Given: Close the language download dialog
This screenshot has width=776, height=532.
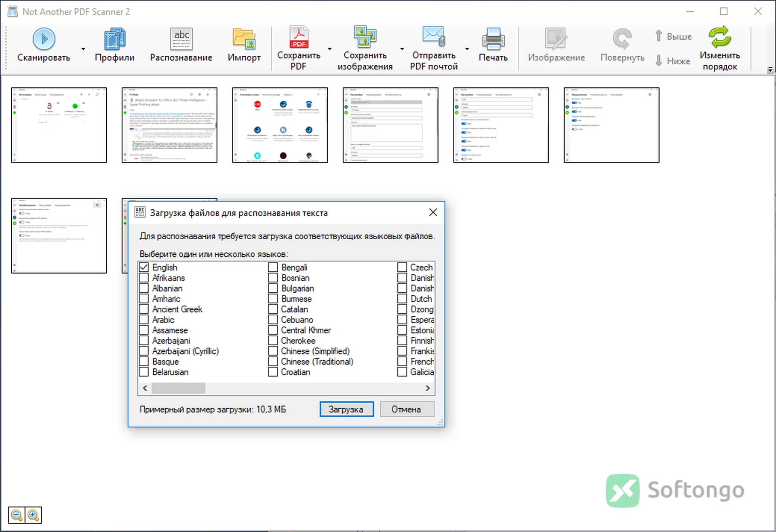Looking at the screenshot, I should coord(433,212).
